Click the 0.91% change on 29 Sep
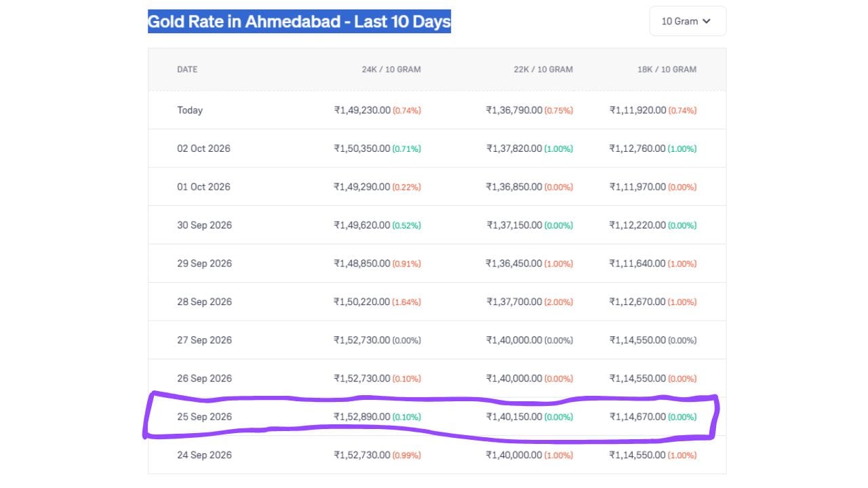This screenshot has width=868, height=488. 407,264
